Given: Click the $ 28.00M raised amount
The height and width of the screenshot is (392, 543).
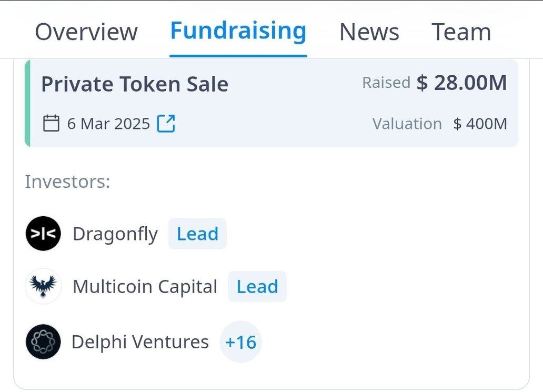Looking at the screenshot, I should coord(461,83).
